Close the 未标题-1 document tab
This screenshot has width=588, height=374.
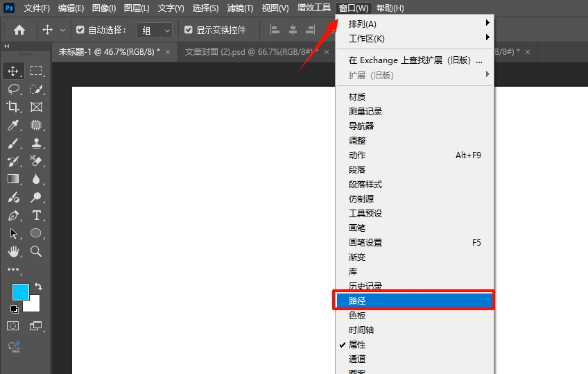click(168, 52)
